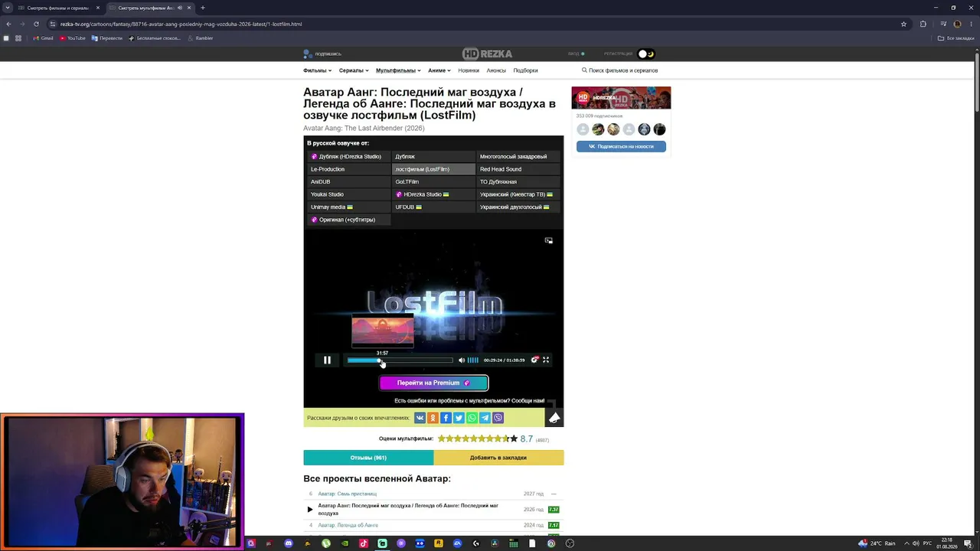The width and height of the screenshot is (980, 551).
Task: Expand the Сериалы menu
Action: (354, 70)
